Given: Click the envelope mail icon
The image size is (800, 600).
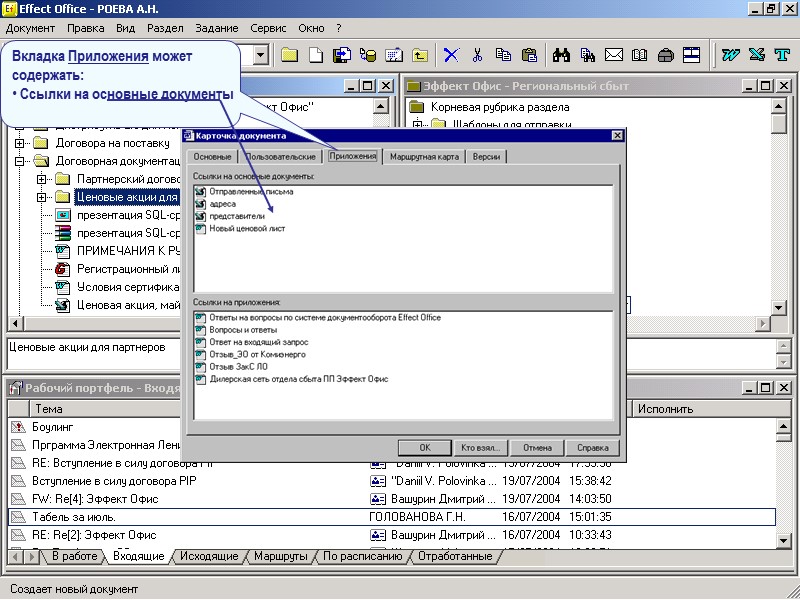Looking at the screenshot, I should pos(614,55).
